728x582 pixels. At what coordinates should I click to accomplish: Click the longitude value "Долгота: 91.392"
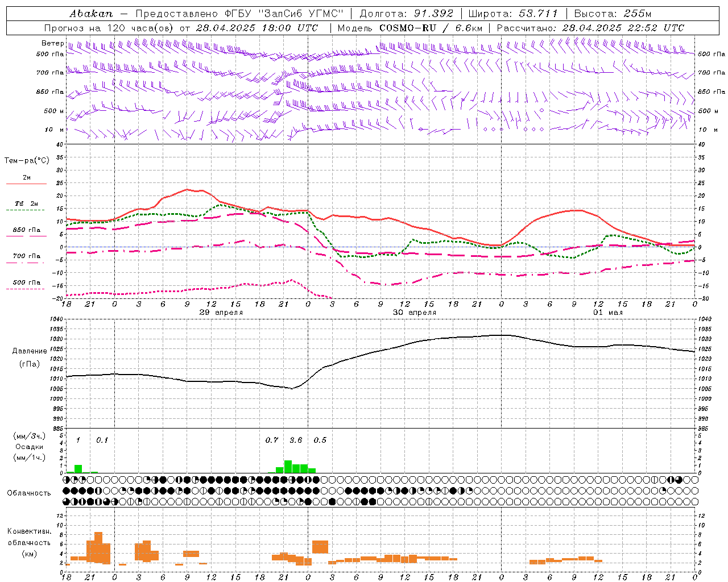pyautogui.click(x=406, y=14)
